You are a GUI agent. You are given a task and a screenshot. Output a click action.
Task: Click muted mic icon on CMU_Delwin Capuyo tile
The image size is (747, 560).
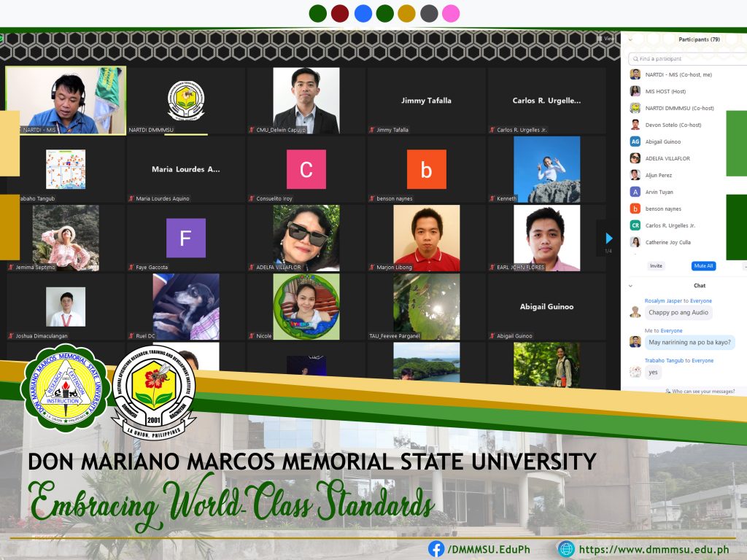pyautogui.click(x=252, y=130)
